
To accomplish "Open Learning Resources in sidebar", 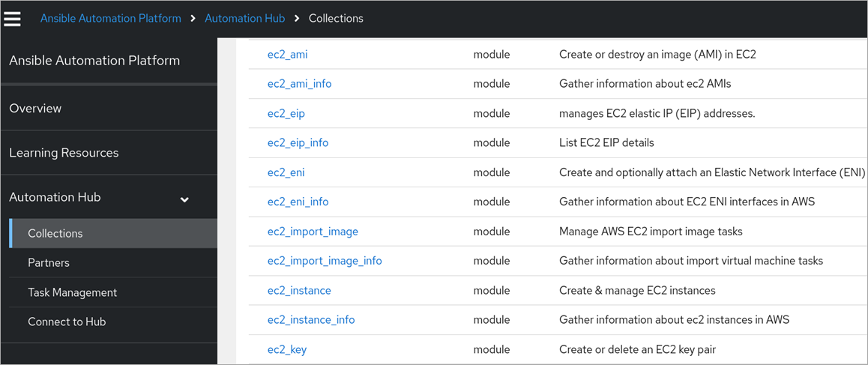I will (x=64, y=153).
